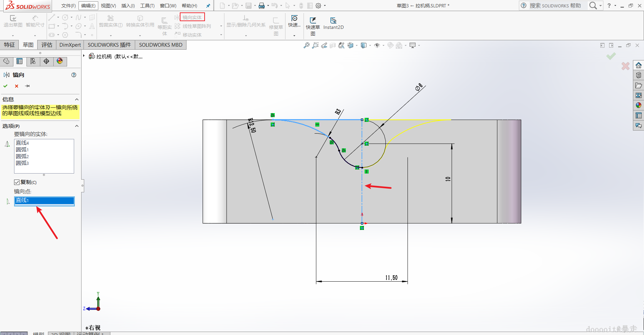Expand the 拉机柄 flyout feature tree
This screenshot has width=644, height=335.
pyautogui.click(x=84, y=56)
